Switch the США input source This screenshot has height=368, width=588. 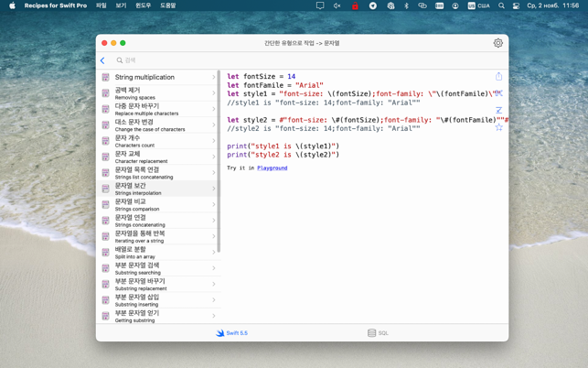tap(479, 5)
